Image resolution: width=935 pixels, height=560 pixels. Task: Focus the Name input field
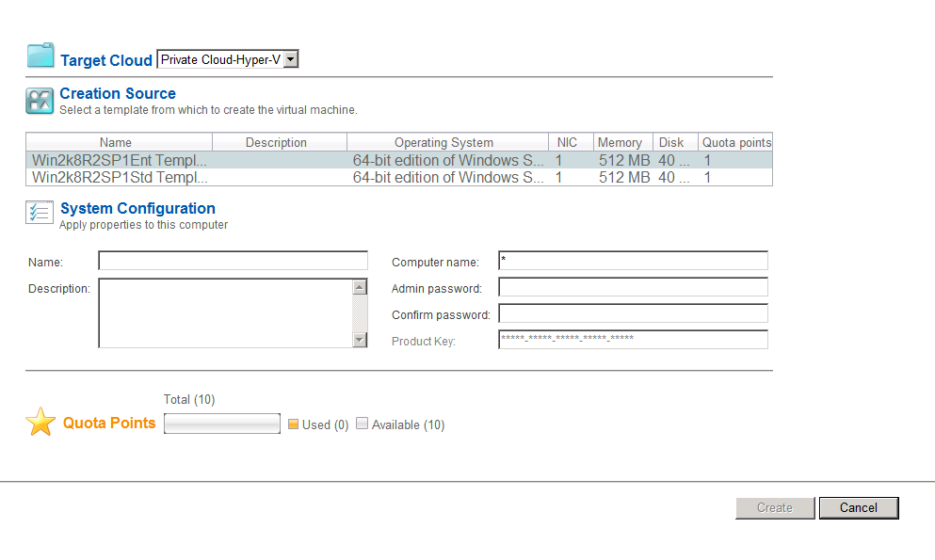(234, 261)
